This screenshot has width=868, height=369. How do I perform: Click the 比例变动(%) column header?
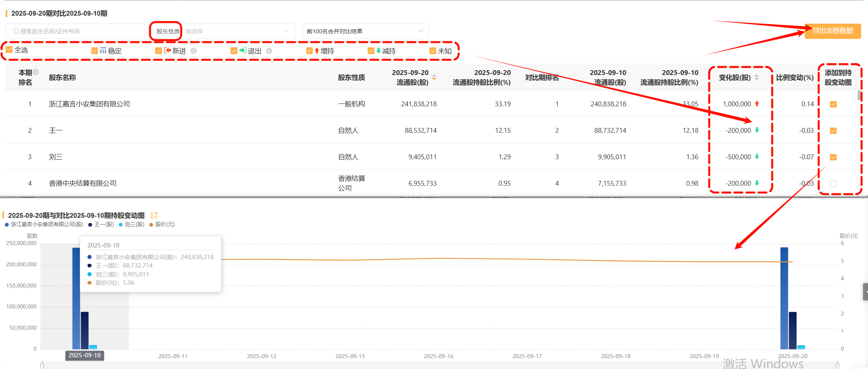coord(795,77)
